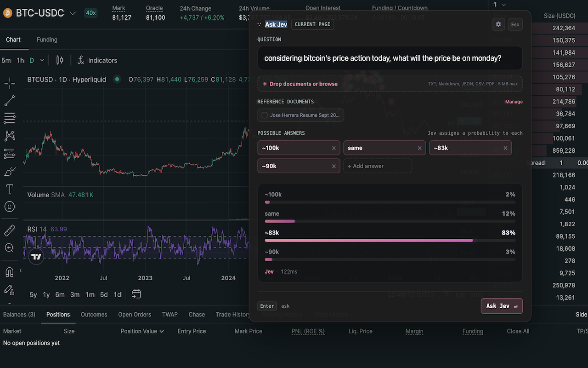Click the Ask Jev submit button
This screenshot has width=588, height=368.
pyautogui.click(x=502, y=306)
